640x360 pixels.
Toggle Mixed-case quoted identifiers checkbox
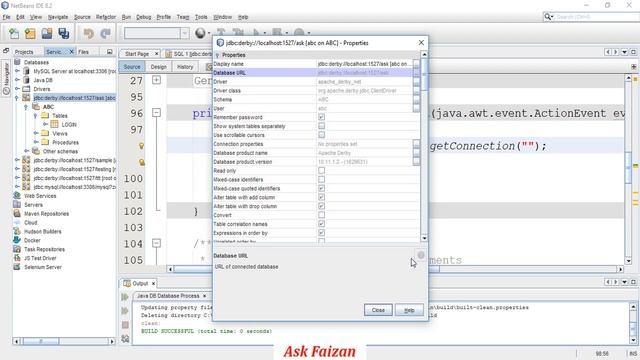pos(322,188)
